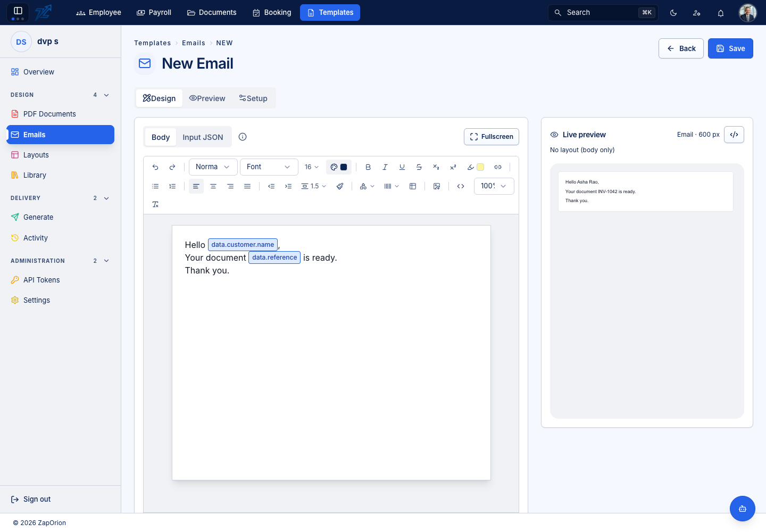Toggle center text alignment
Image resolution: width=766 pixels, height=532 pixels.
(213, 186)
